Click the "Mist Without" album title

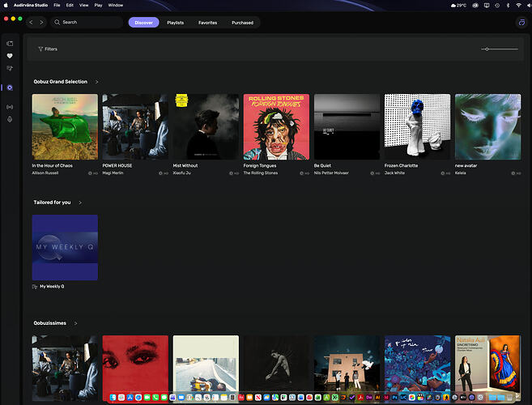pyautogui.click(x=185, y=166)
